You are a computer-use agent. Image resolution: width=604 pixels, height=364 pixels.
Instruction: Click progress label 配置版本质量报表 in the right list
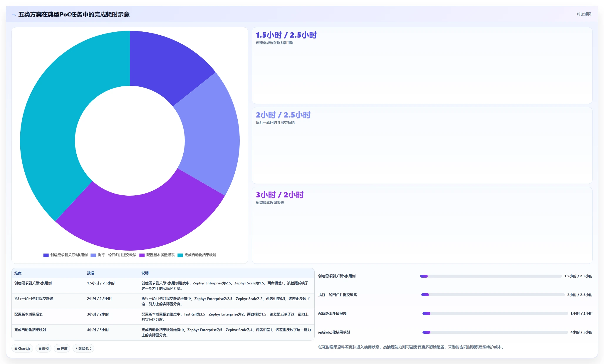click(x=332, y=314)
